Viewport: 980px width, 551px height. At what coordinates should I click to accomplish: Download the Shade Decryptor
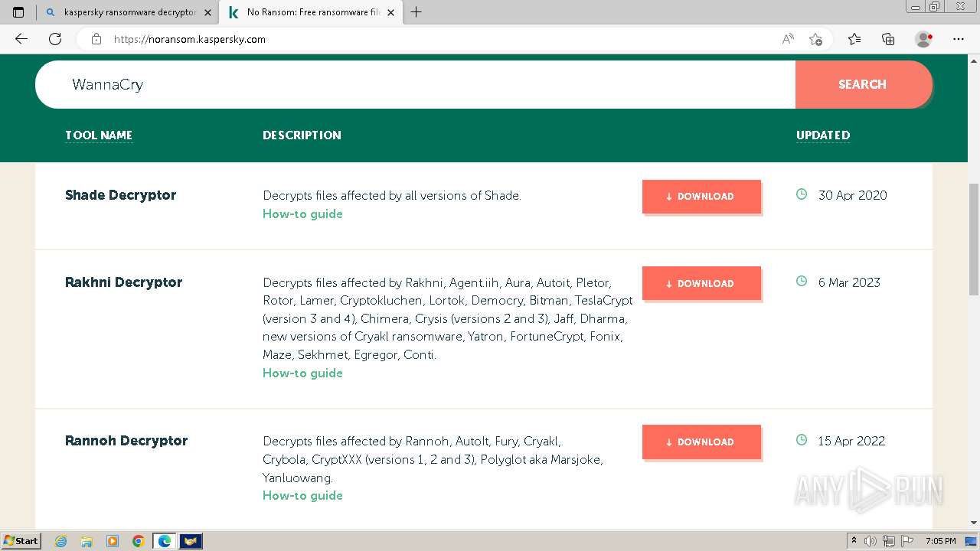[701, 197]
